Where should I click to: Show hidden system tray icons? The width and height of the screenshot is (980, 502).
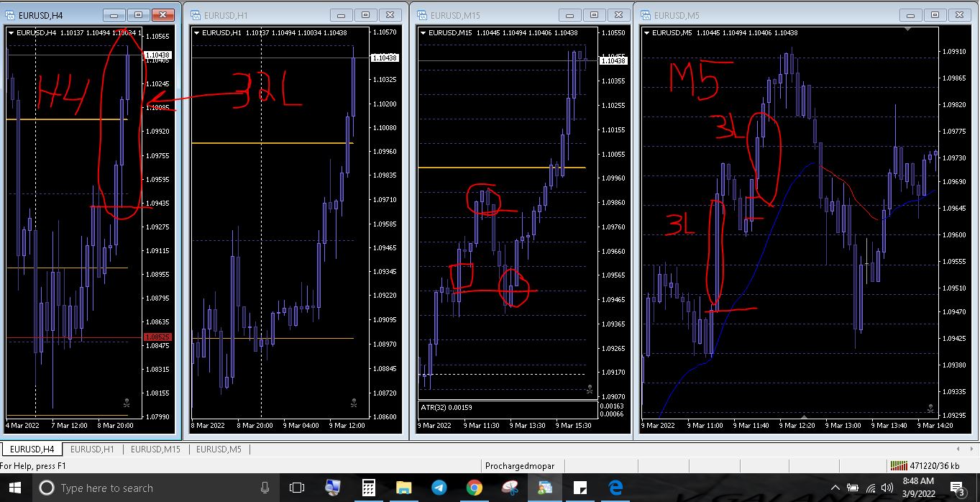pos(835,488)
